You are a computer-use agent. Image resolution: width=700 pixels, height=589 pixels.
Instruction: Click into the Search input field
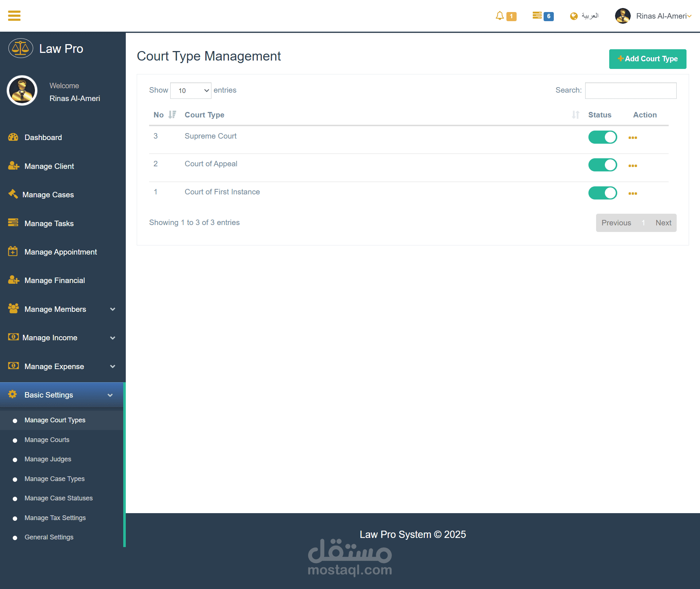click(x=630, y=90)
